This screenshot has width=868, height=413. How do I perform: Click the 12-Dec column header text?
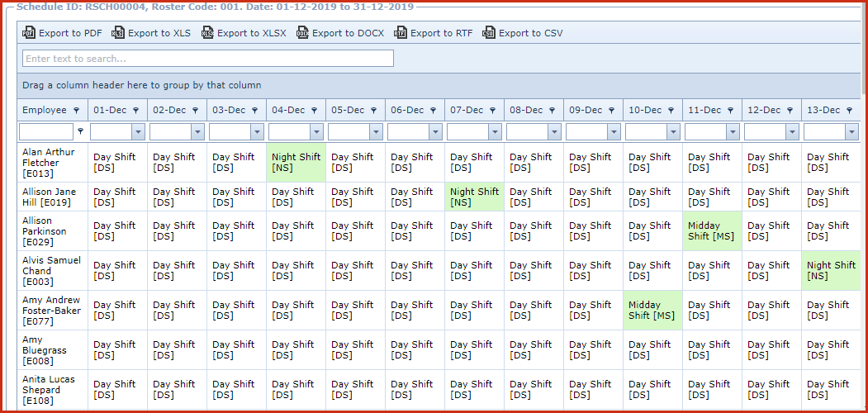point(763,111)
